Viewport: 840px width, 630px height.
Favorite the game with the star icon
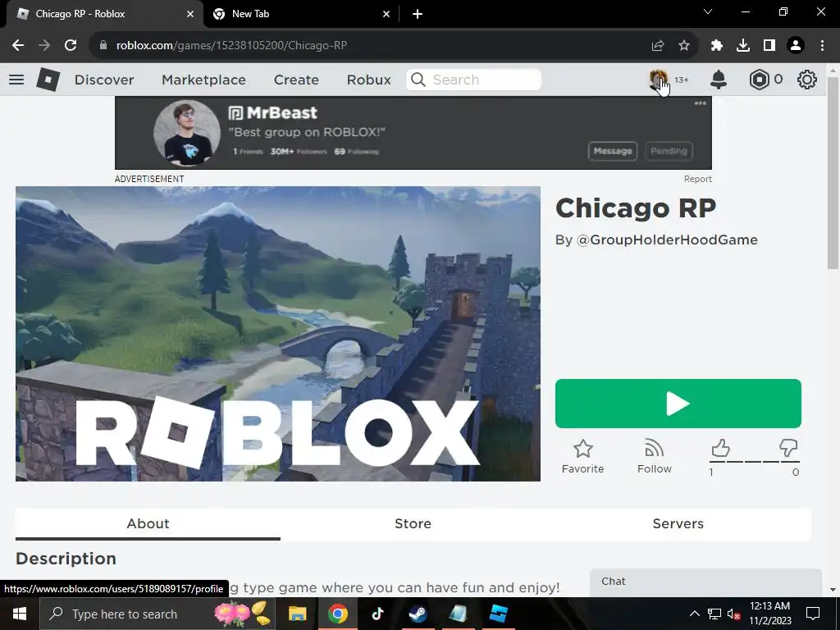(583, 456)
